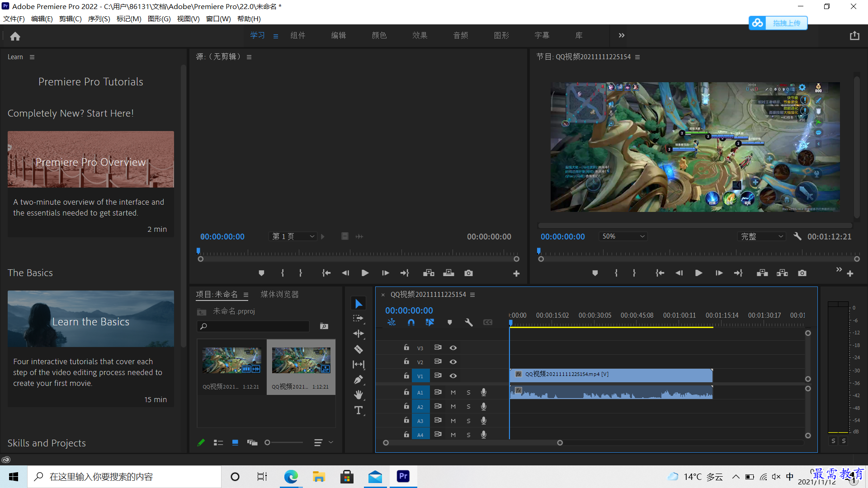
Task: Toggle V1 track output eye
Action: coord(453,376)
